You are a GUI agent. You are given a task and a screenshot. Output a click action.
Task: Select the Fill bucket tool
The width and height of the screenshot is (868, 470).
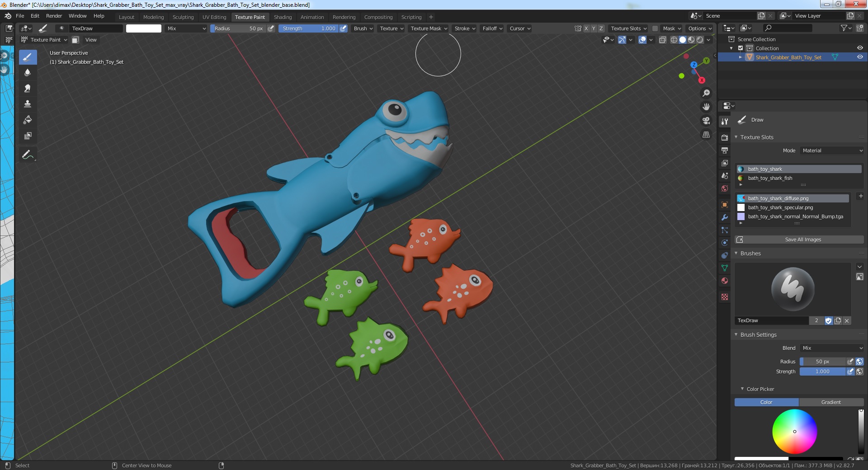tap(28, 120)
